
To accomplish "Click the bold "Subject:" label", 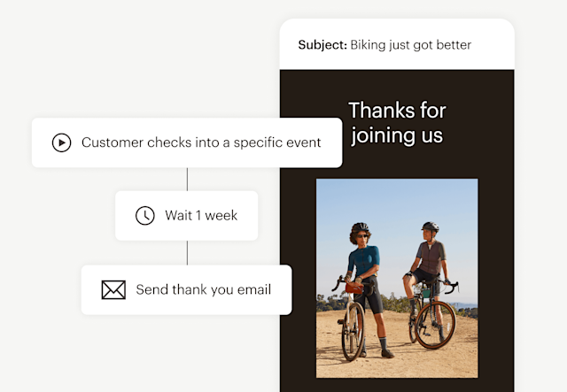I will tap(322, 45).
